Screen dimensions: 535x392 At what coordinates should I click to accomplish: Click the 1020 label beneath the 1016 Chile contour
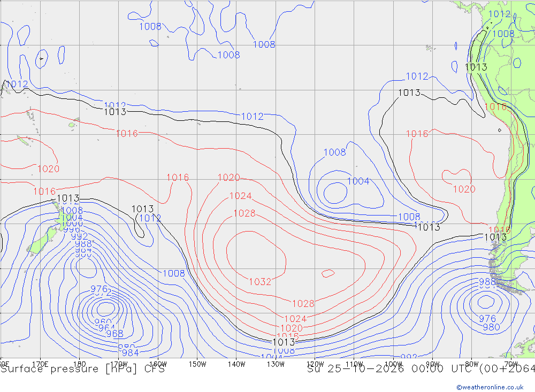tap(464, 189)
